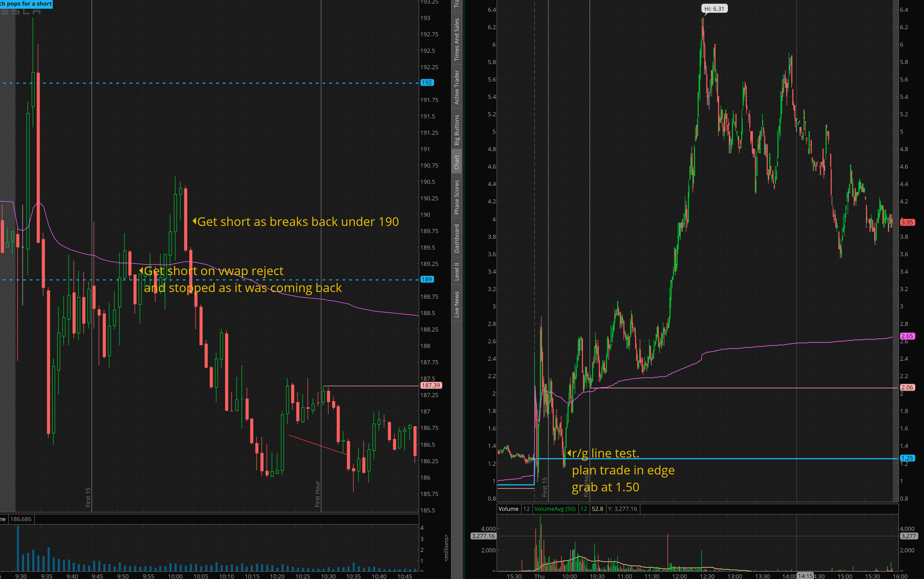Open the Level II tab

click(x=456, y=272)
